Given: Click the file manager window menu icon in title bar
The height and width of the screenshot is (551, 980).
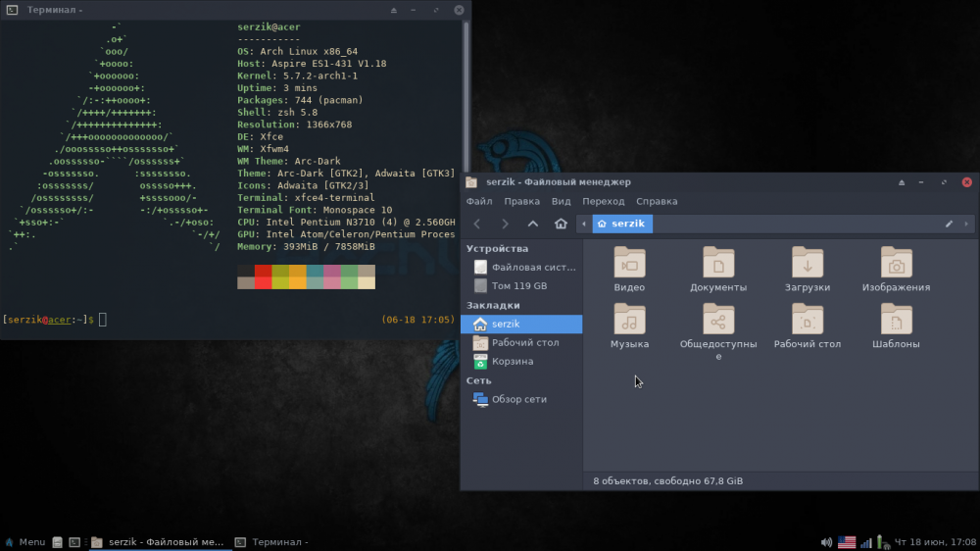Looking at the screenshot, I should (x=472, y=182).
